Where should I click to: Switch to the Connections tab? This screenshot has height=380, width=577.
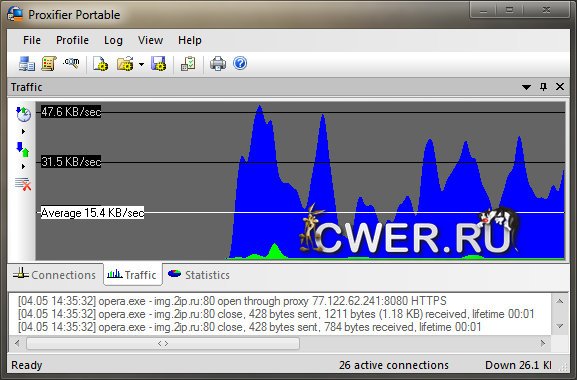[x=54, y=274]
